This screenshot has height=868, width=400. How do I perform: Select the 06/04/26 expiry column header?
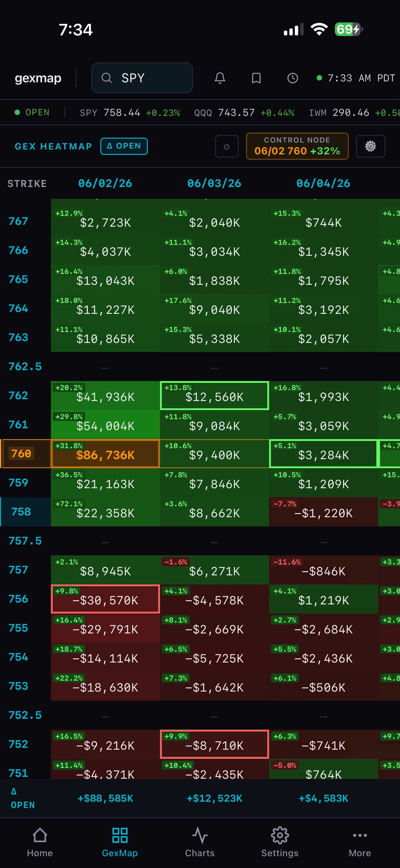(x=323, y=183)
